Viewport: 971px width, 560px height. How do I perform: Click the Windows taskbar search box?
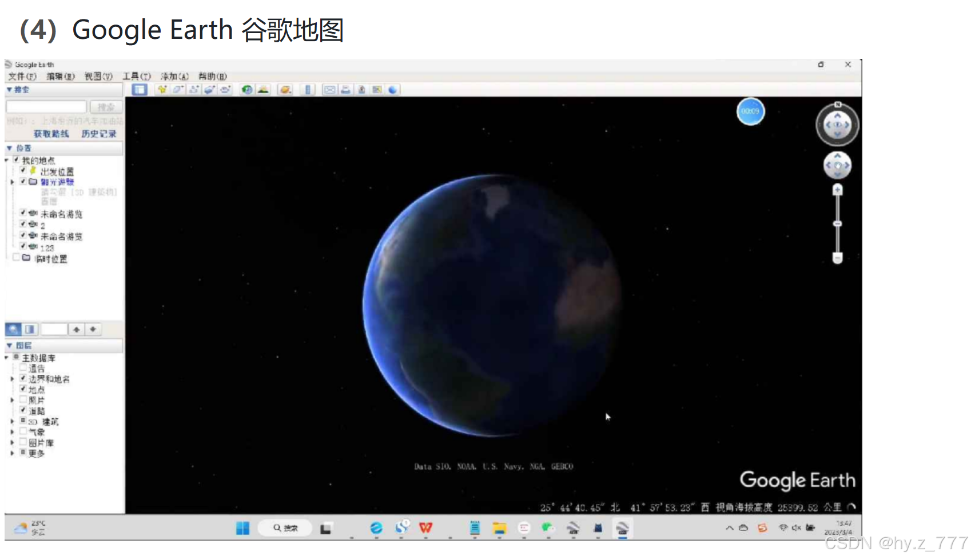tap(285, 528)
